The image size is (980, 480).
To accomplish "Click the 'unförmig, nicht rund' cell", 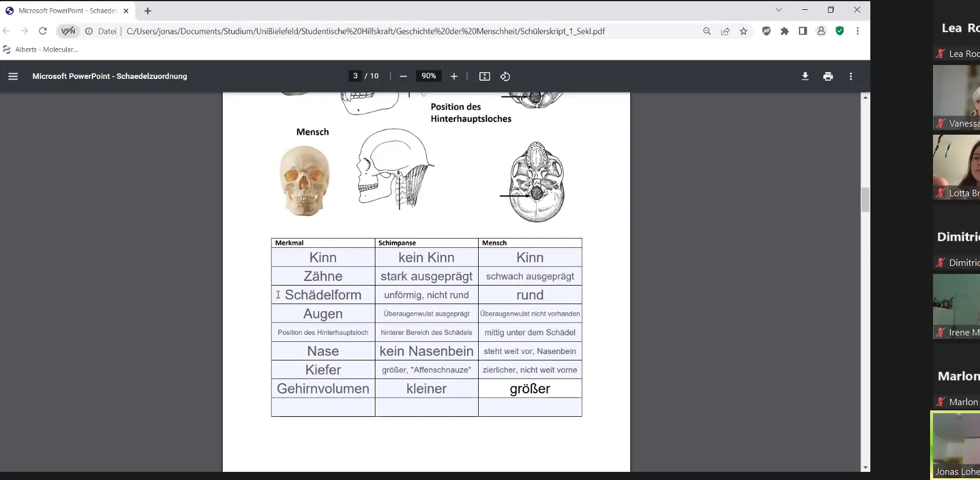I will point(426,295).
